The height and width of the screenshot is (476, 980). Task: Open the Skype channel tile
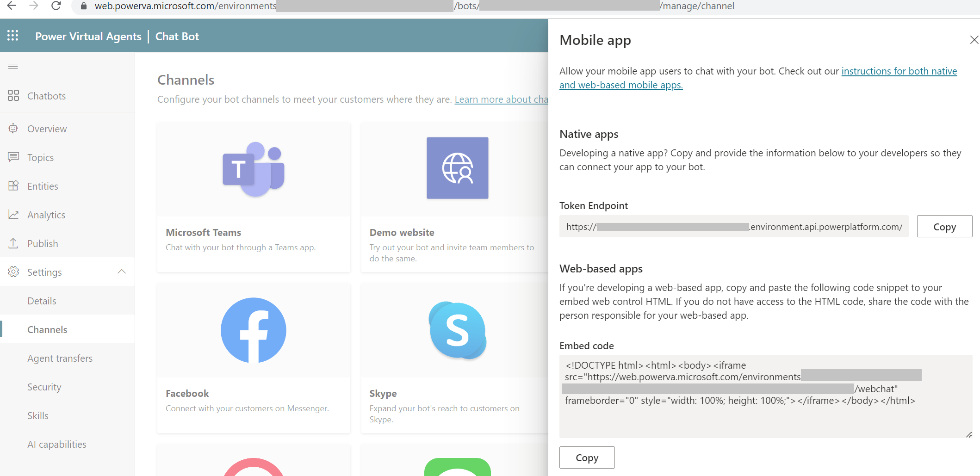(x=457, y=359)
